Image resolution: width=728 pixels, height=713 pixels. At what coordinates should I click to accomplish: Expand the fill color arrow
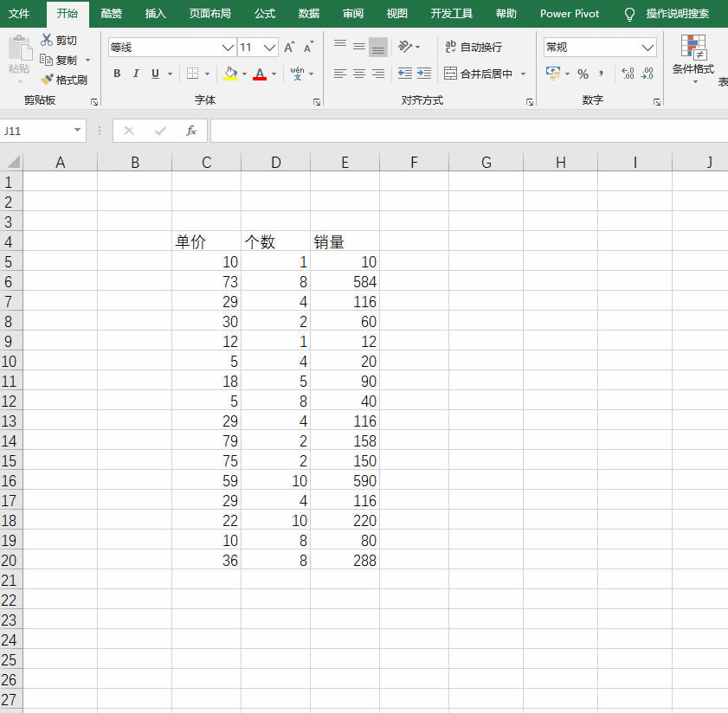[244, 74]
